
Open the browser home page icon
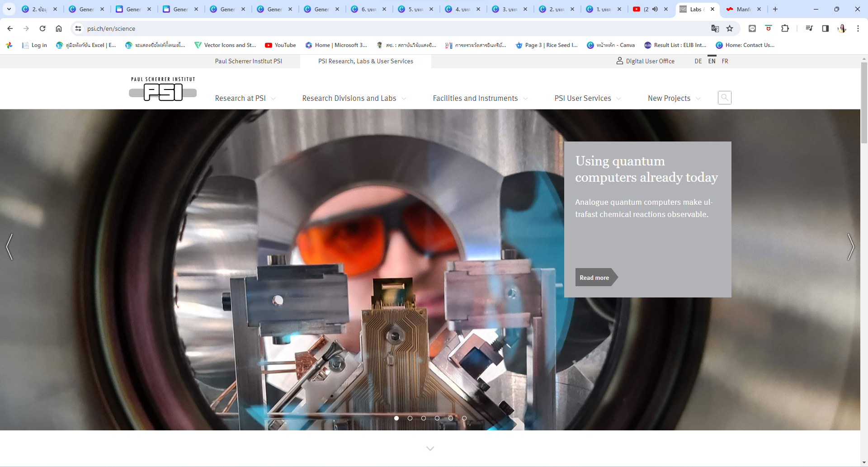click(59, 28)
